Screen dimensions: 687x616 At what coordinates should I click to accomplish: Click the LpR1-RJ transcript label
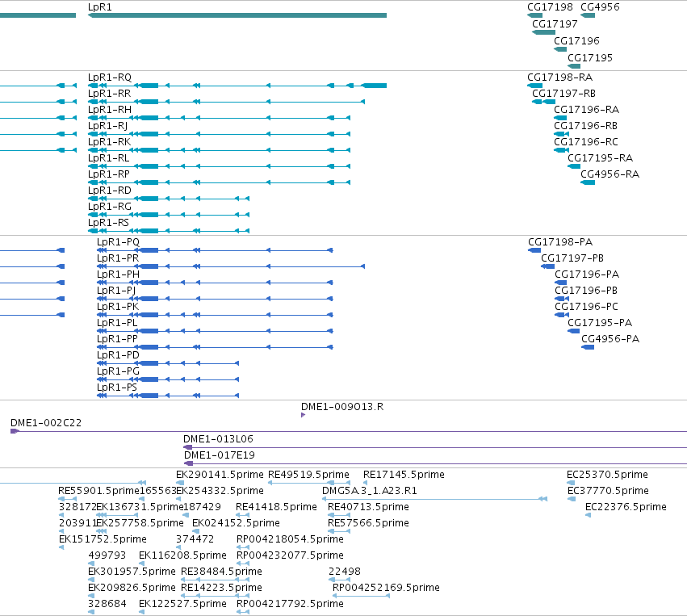[108, 126]
